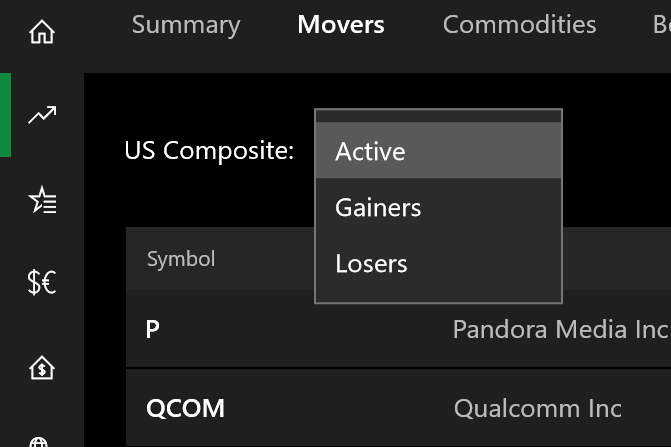Open the partially visible Bonds tab
This screenshot has width=671, height=447.
click(x=662, y=25)
